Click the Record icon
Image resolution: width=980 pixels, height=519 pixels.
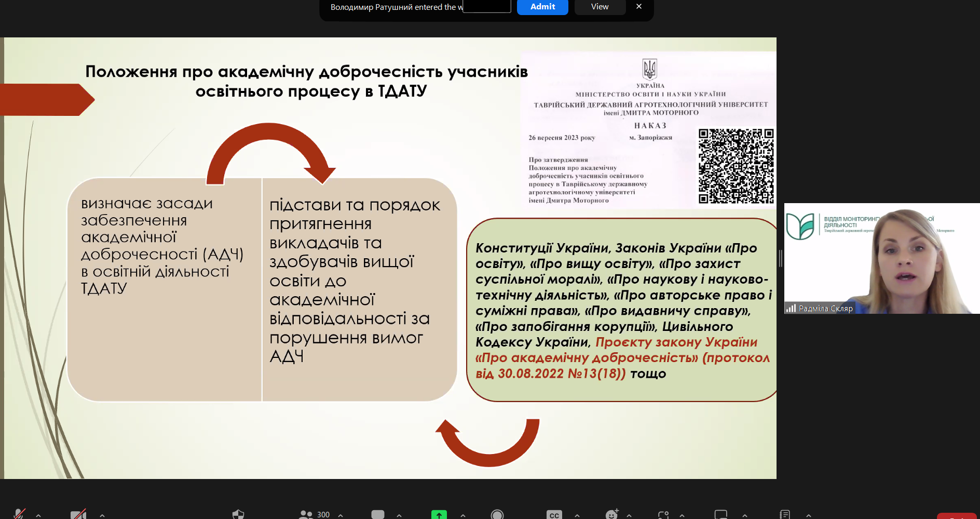click(497, 514)
